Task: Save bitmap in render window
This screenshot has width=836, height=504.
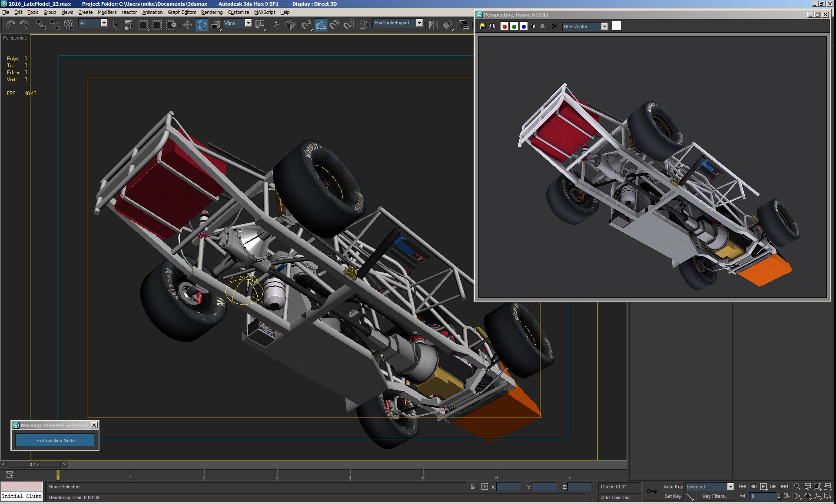Action: [482, 27]
